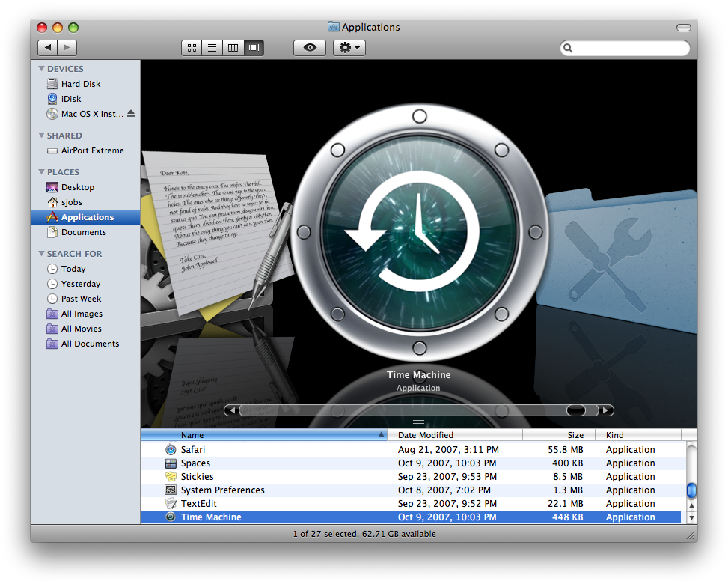Screen dimensions: 728x584
Task: Select System Preferences in the list
Action: click(411, 490)
